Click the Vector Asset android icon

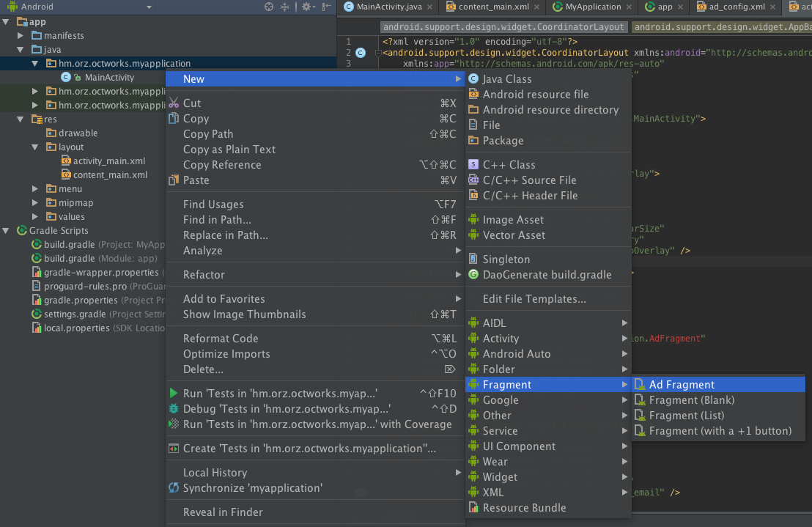(x=473, y=235)
